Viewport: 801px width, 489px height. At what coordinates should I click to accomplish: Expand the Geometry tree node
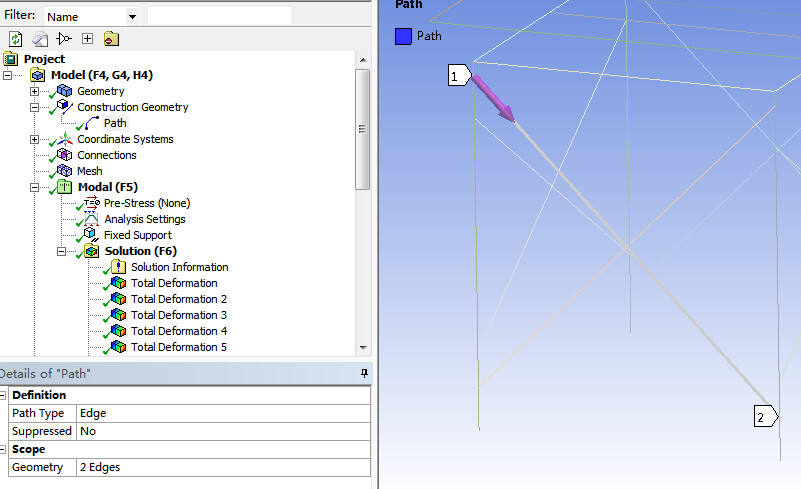pyautogui.click(x=35, y=91)
